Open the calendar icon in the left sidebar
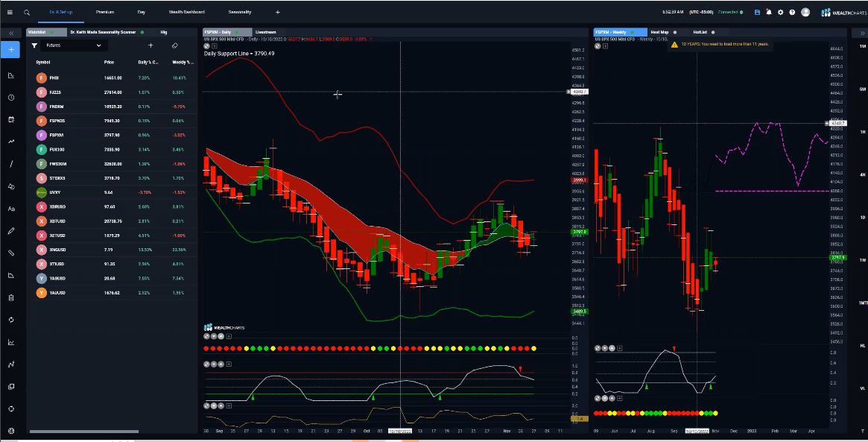The width and height of the screenshot is (868, 442). point(11,120)
